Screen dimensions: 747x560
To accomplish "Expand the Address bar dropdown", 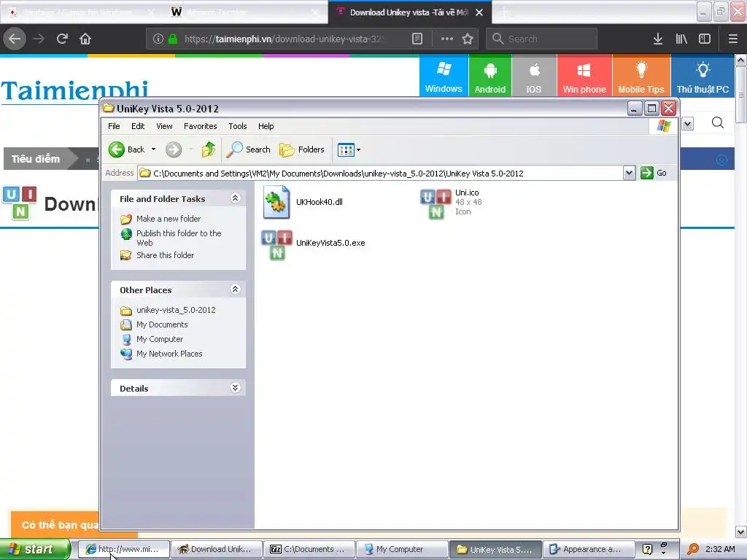I will click(629, 173).
